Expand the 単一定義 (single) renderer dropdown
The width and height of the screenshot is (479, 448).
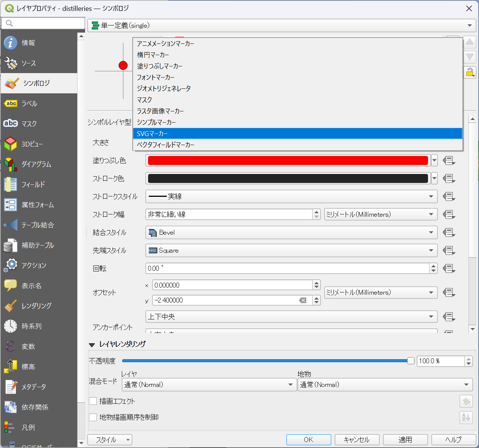point(281,25)
